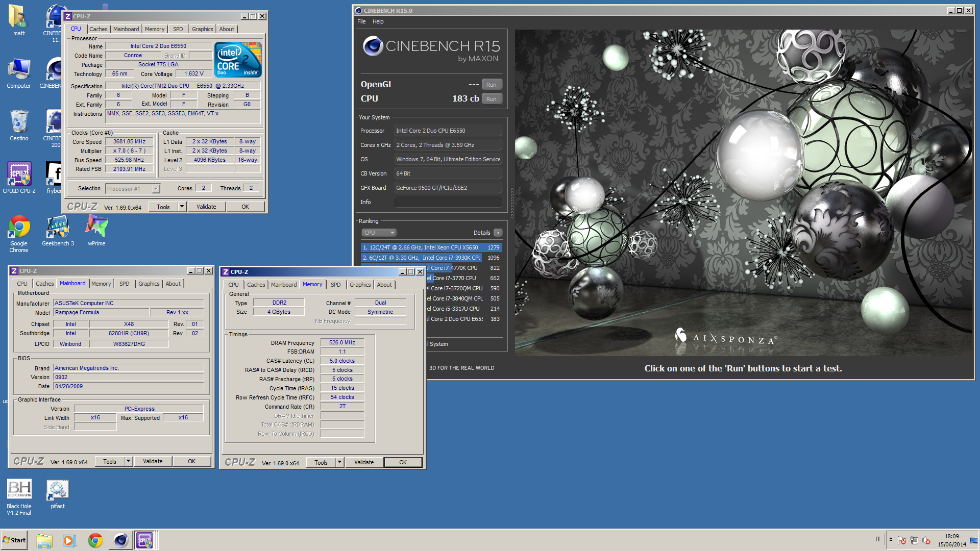
Task: Launch Google Chrome desktop shortcut
Action: 19,234
